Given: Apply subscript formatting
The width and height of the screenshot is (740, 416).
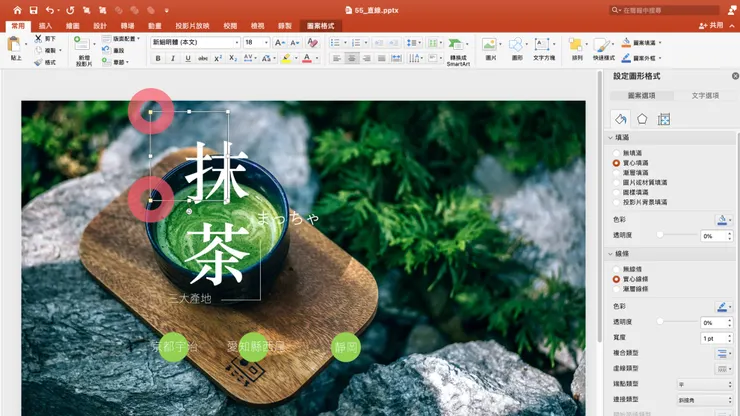Looking at the screenshot, I should (233, 58).
